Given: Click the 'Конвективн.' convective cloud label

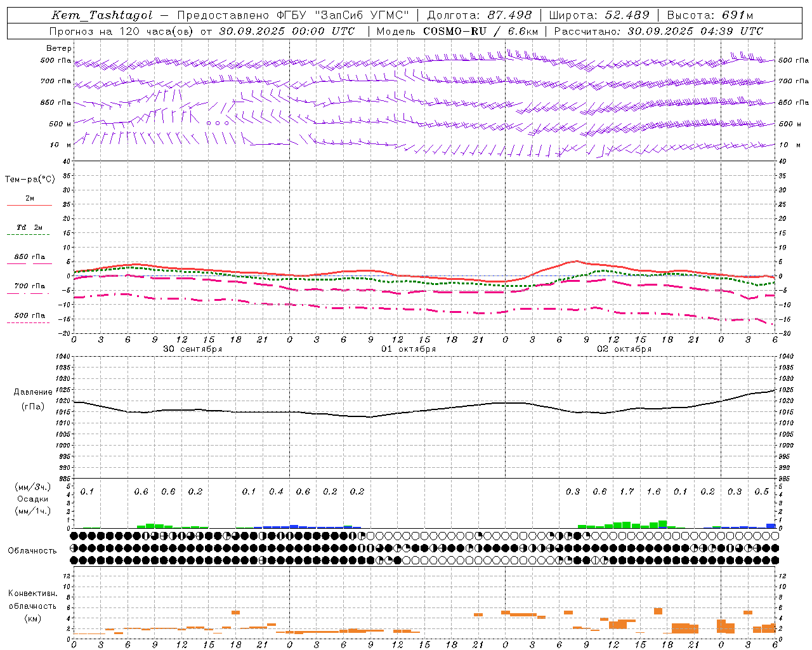Looking at the screenshot, I should pyautogui.click(x=32, y=594).
